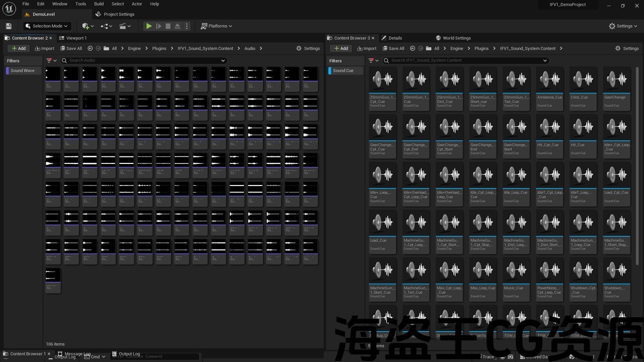Toggle the Sound Cue filter

coord(343,71)
